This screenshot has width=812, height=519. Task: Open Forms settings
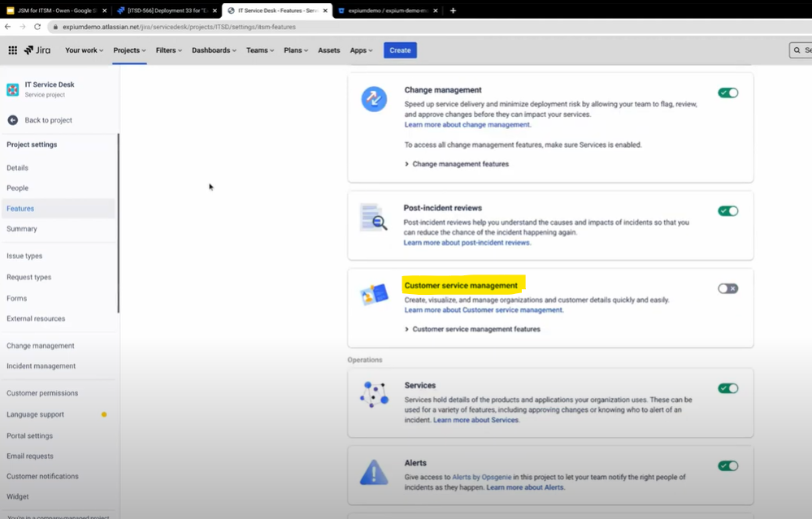tap(16, 299)
